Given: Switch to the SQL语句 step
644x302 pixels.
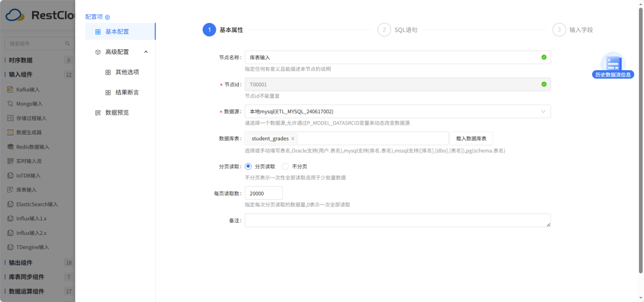Looking at the screenshot, I should tap(399, 29).
